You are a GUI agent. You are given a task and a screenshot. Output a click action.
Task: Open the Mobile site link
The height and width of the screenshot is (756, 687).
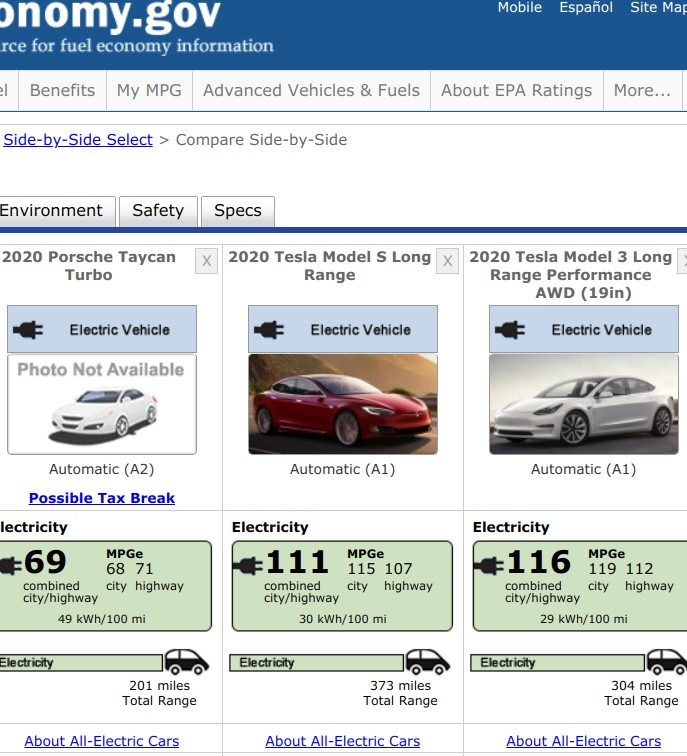(x=520, y=7)
